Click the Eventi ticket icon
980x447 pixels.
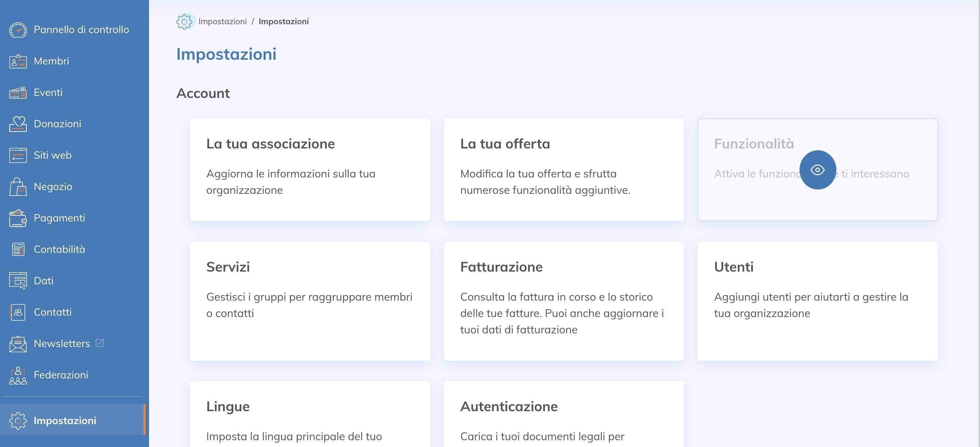tap(18, 92)
